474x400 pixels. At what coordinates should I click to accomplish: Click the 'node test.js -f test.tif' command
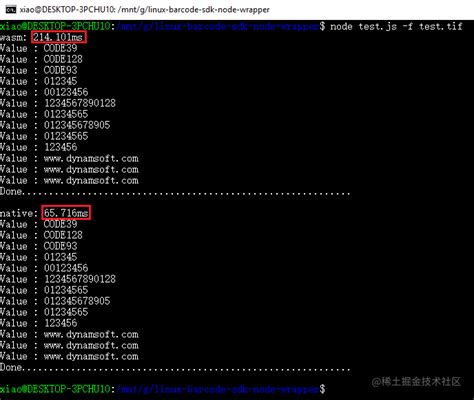(396, 26)
